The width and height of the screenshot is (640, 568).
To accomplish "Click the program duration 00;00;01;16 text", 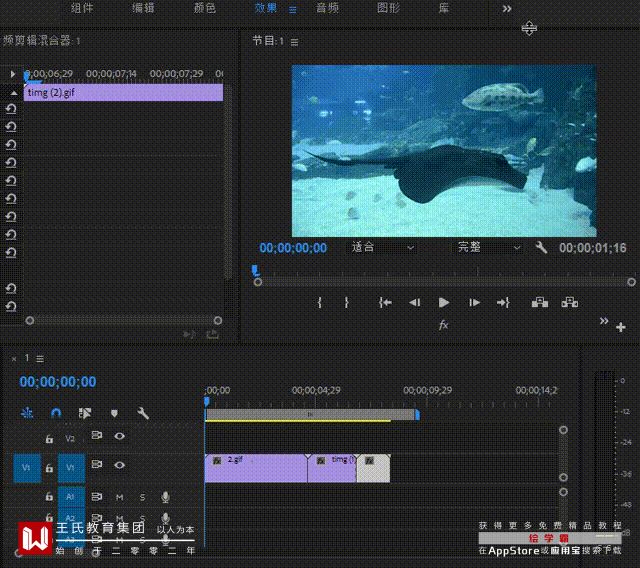I will pos(593,248).
